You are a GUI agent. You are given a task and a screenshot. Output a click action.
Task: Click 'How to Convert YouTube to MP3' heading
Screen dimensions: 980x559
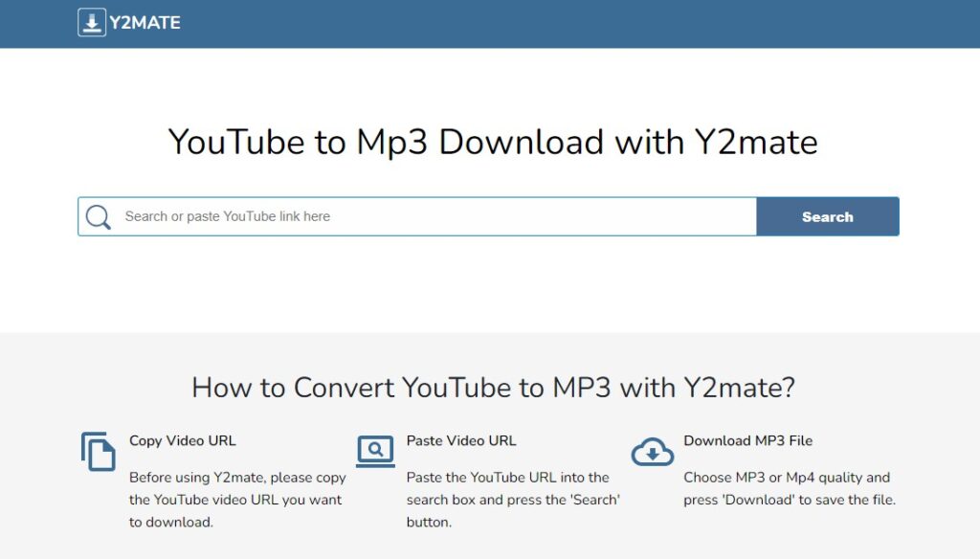coord(493,388)
